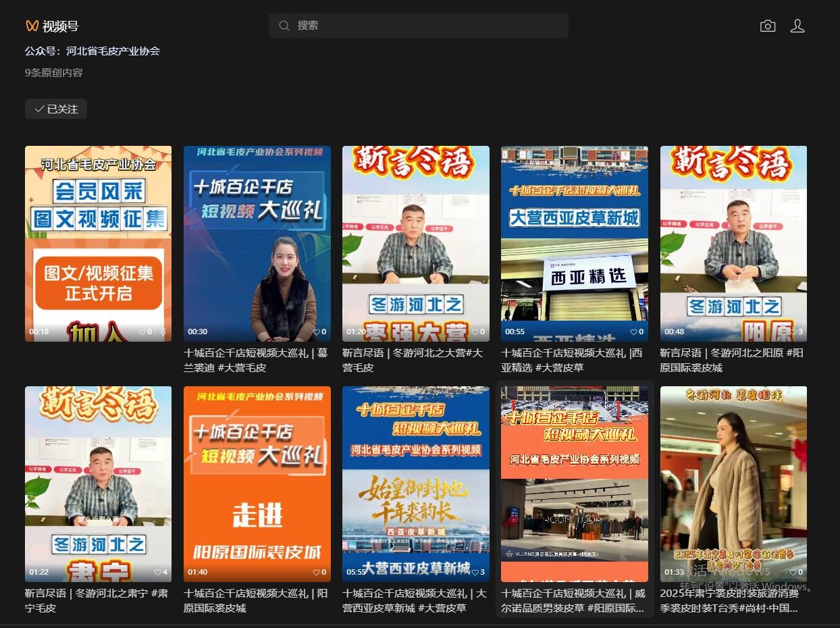Open the user profile icon
The height and width of the screenshot is (628, 840).
[797, 26]
